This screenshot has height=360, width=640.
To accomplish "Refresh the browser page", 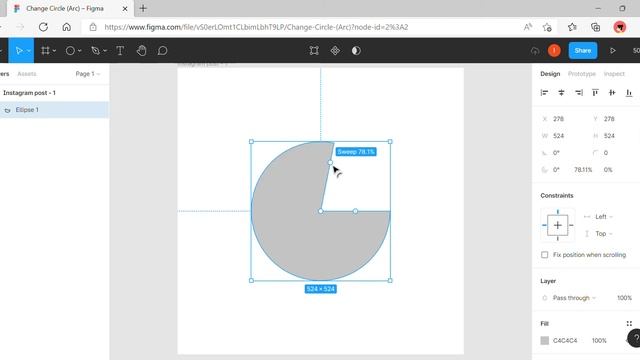I will tap(43, 27).
